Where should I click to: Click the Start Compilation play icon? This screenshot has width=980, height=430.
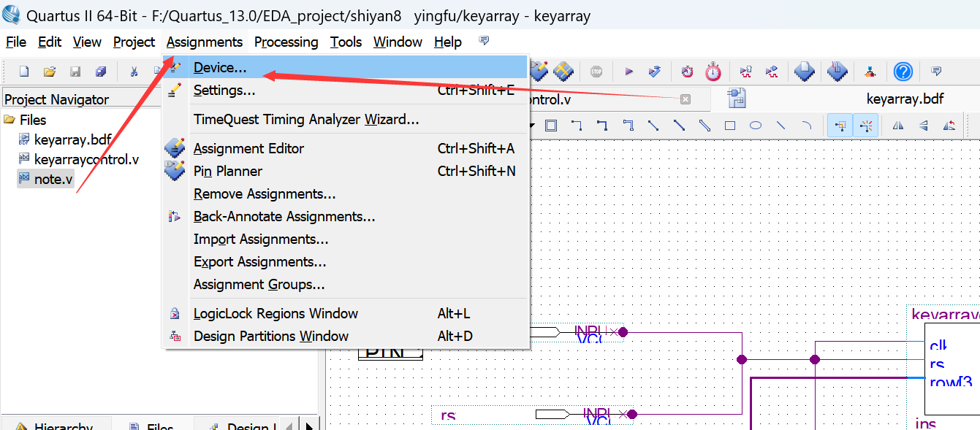tap(628, 72)
